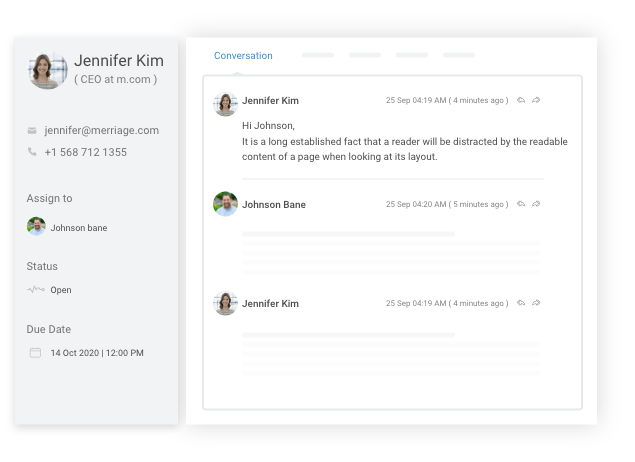Screen dimensions: 635x462
Task: Click the Open status pulse icon
Action: pyautogui.click(x=36, y=290)
